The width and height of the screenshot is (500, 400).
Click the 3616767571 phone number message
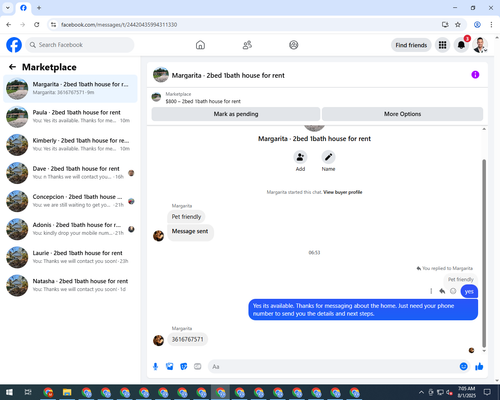point(187,339)
